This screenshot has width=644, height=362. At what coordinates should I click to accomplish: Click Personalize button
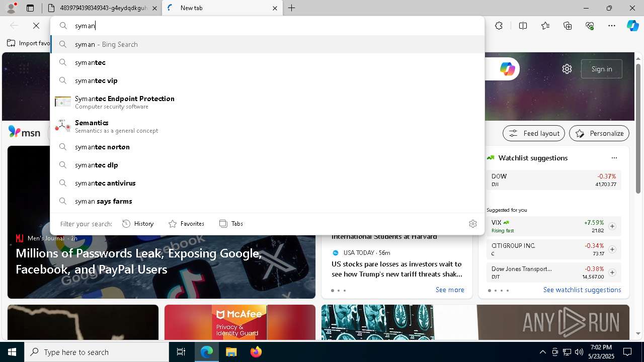click(599, 133)
